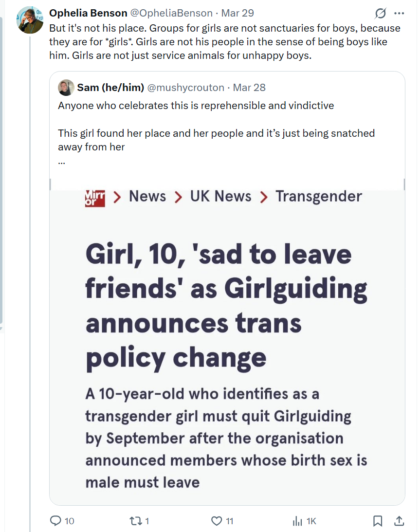Go to the Transgender breadcrumb section
The height and width of the screenshot is (532, 420).
pos(319,196)
